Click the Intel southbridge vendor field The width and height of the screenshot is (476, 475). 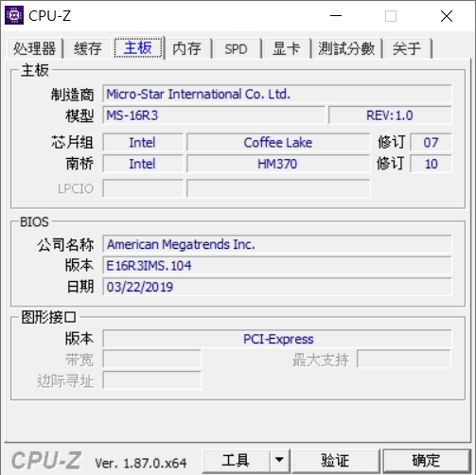143,164
